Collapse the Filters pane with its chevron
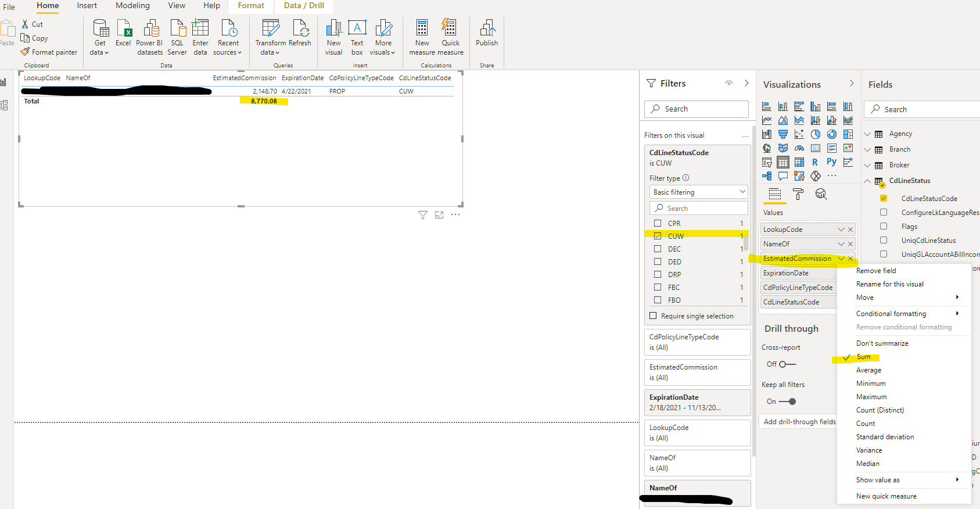 (746, 83)
